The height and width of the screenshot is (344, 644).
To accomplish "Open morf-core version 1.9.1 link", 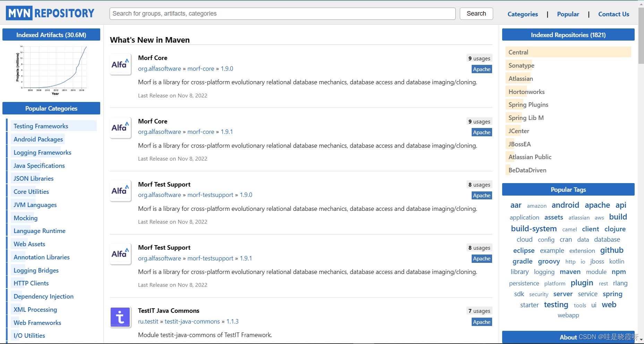I will pos(227,132).
